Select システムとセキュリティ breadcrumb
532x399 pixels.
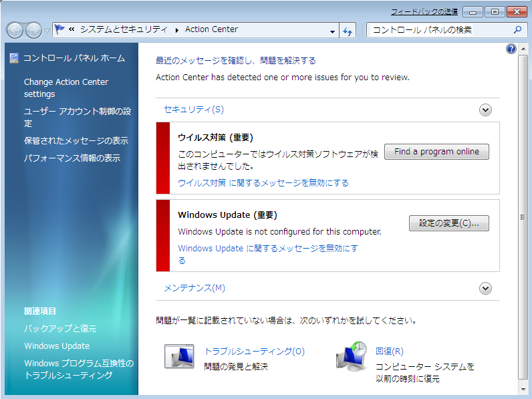(124, 29)
